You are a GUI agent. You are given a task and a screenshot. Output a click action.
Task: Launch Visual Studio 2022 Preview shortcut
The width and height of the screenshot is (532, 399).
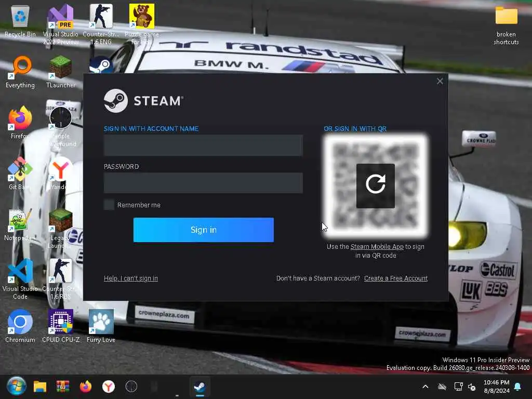(61, 24)
